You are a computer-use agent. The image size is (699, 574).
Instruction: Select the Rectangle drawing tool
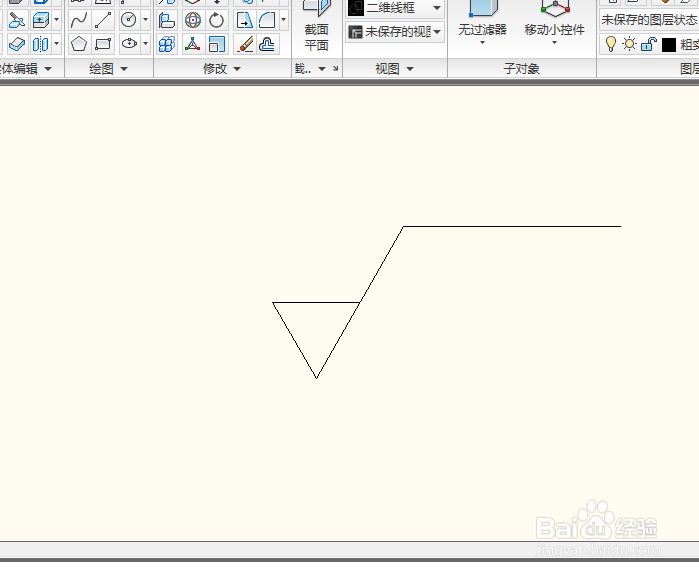(103, 44)
